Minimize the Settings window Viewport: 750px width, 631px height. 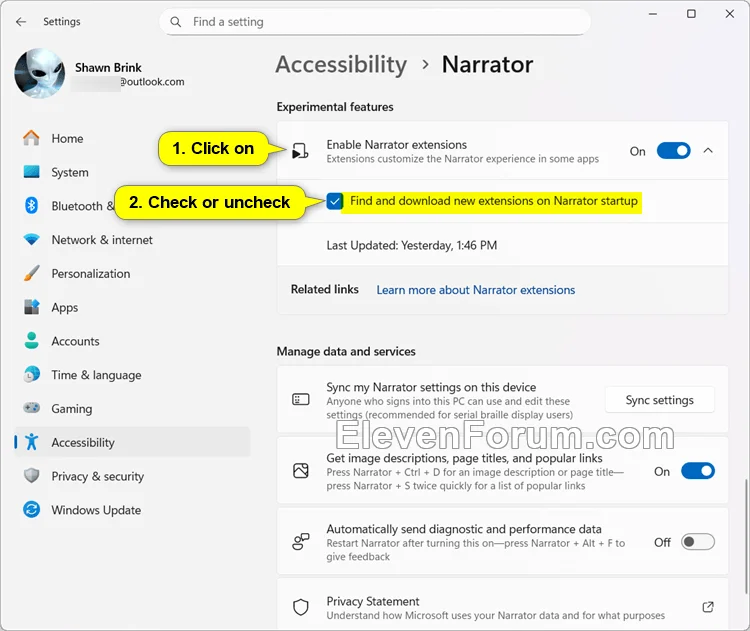click(x=653, y=14)
